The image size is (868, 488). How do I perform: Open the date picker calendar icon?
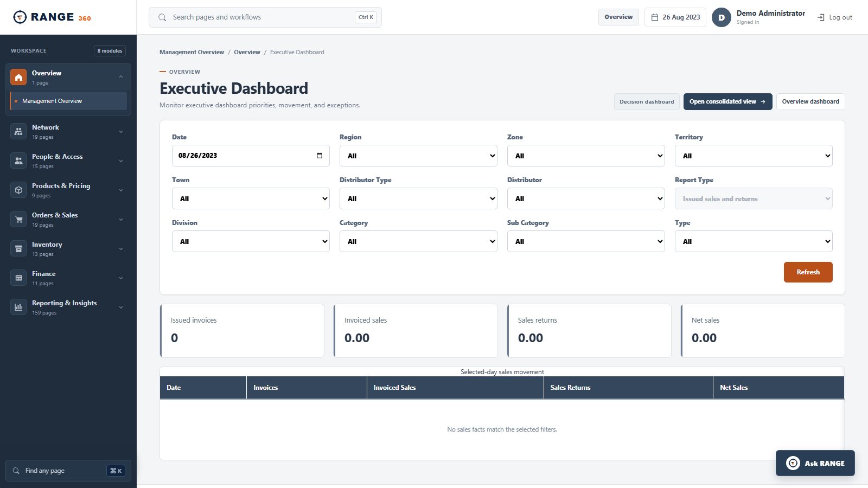(x=320, y=156)
